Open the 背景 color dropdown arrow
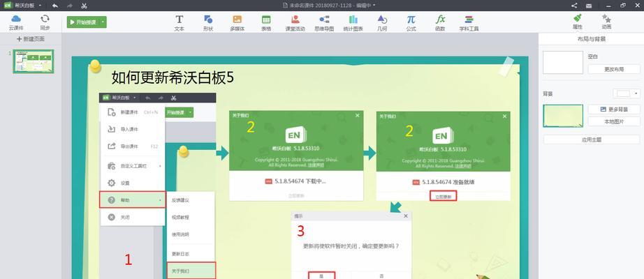 (x=636, y=93)
